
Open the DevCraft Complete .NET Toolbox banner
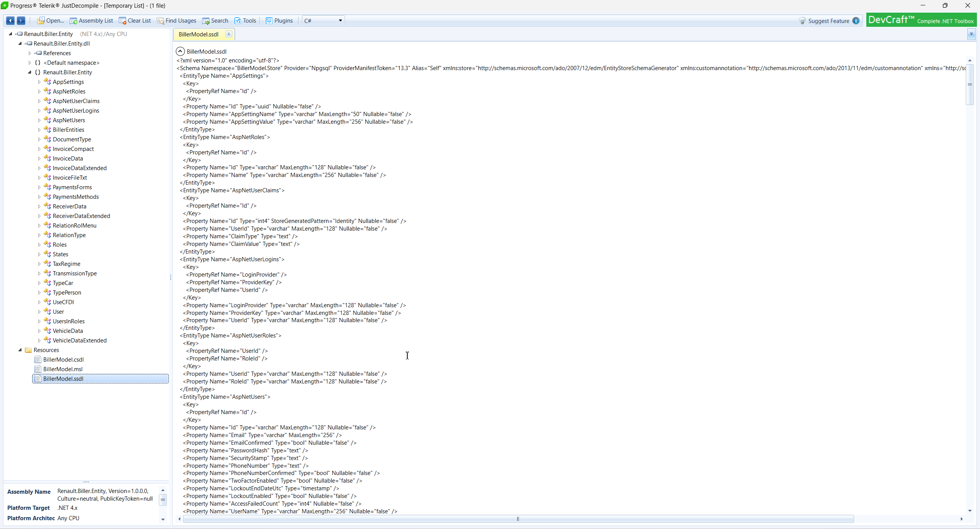[920, 20]
